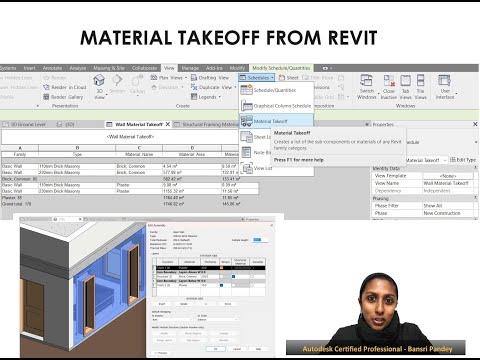Screen dimensions: 480x360
Task: Choose the Note Block icon
Action: click(246, 152)
